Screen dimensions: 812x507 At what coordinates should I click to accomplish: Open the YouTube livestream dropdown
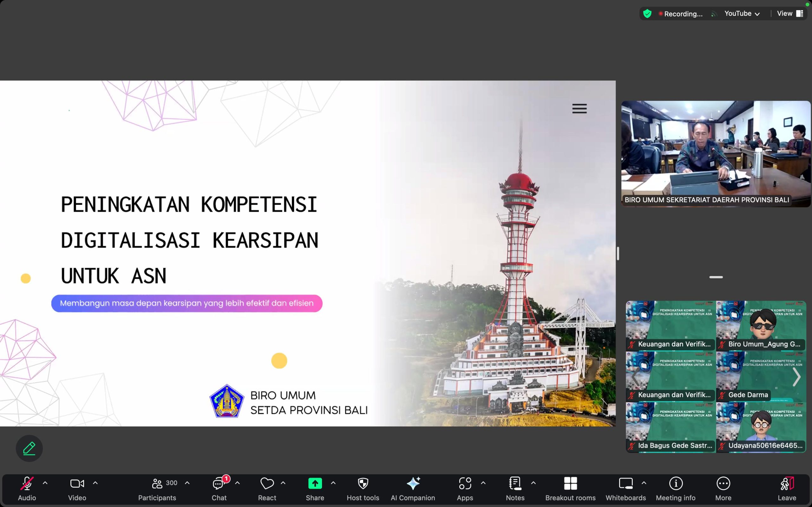742,14
